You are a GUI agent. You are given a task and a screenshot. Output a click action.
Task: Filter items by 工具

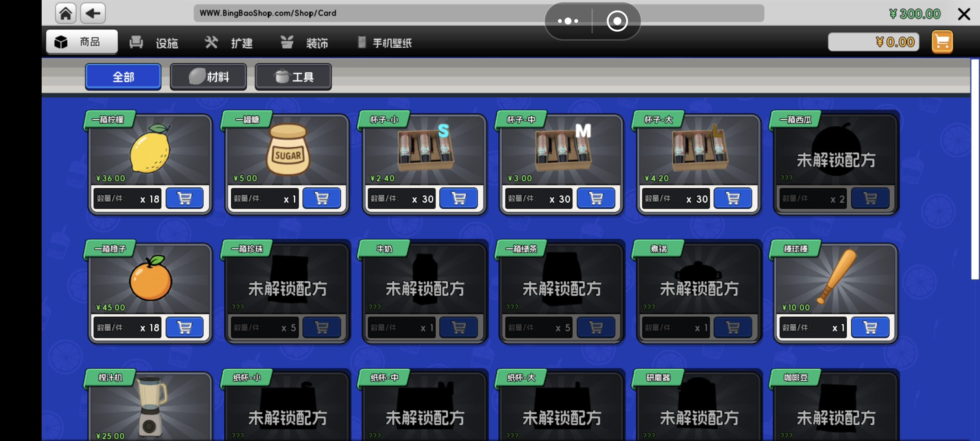(x=293, y=77)
